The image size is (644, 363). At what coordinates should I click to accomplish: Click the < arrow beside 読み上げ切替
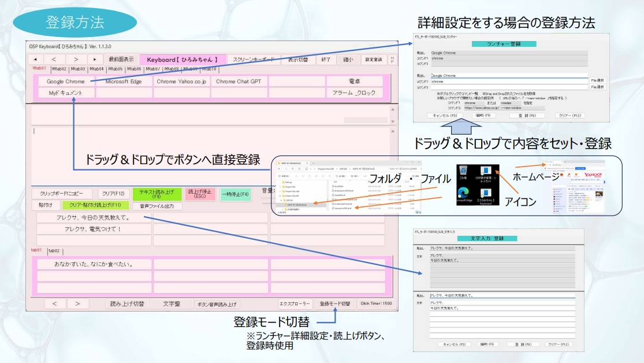[55, 304]
